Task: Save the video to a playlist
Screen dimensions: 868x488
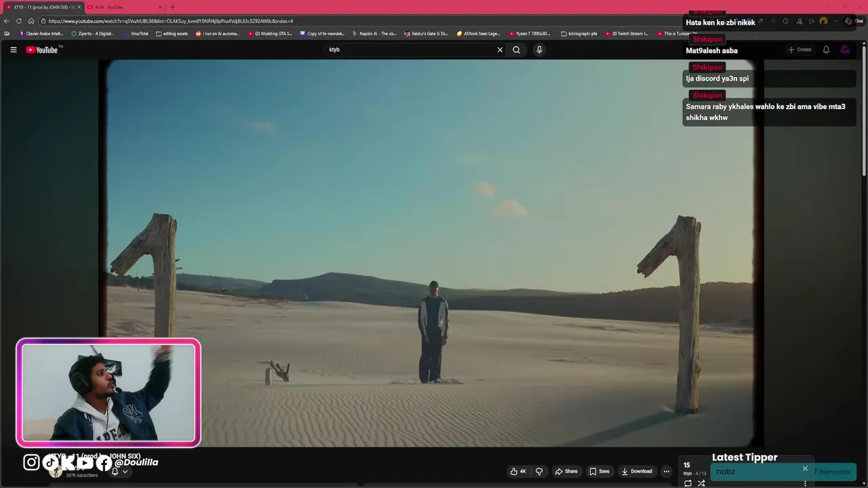Action: click(x=599, y=471)
